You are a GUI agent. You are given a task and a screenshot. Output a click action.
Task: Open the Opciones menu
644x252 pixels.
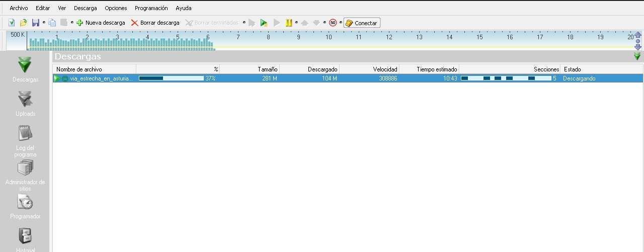116,8
